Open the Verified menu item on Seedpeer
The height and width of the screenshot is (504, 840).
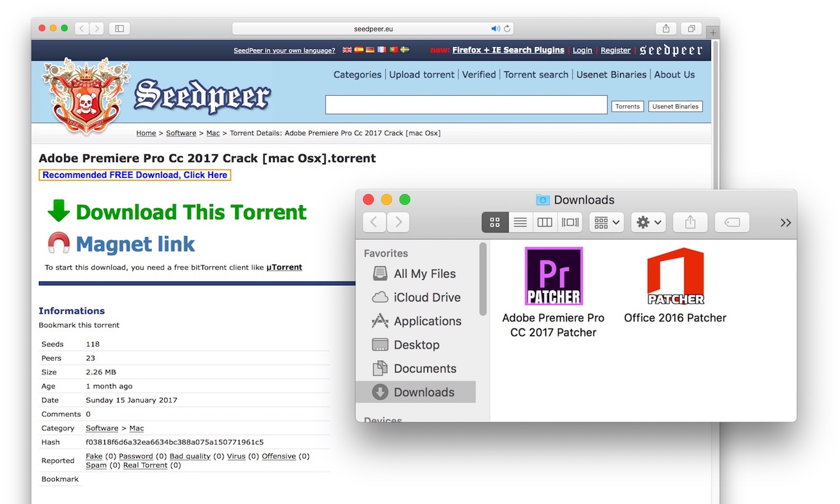(x=479, y=75)
